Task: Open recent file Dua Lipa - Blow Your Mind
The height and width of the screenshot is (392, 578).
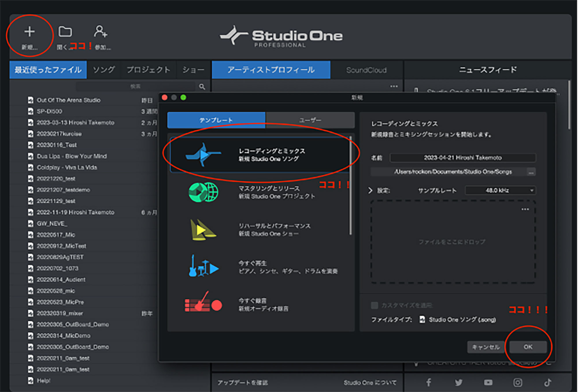Action: coord(72,156)
